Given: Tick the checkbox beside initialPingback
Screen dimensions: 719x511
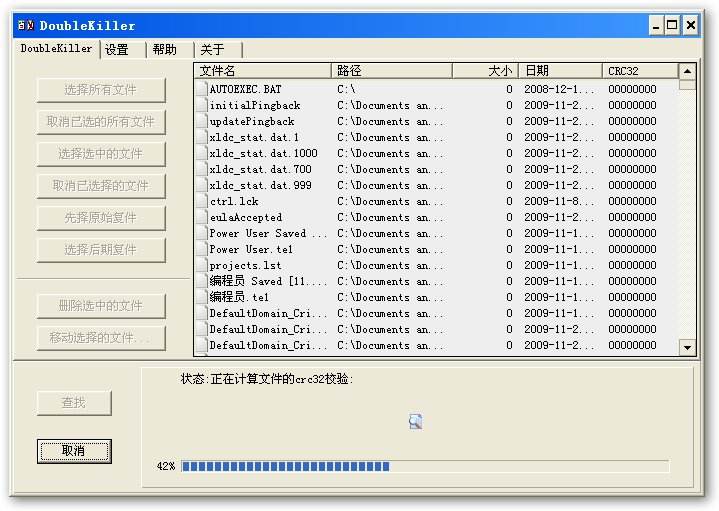Looking at the screenshot, I should point(202,105).
